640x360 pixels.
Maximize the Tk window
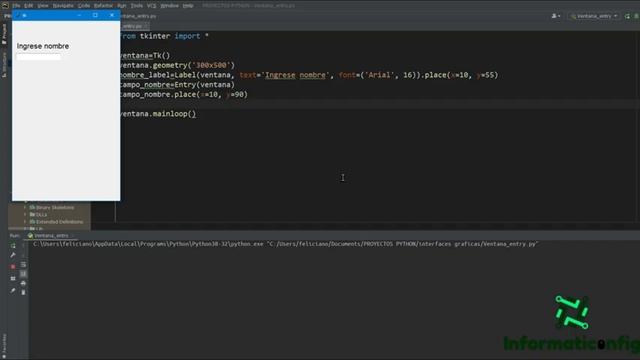click(x=95, y=16)
